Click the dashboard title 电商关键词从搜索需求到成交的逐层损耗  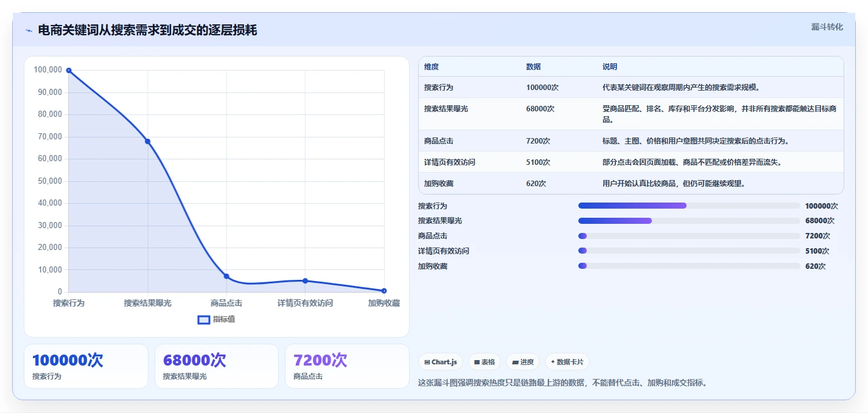pyautogui.click(x=147, y=30)
